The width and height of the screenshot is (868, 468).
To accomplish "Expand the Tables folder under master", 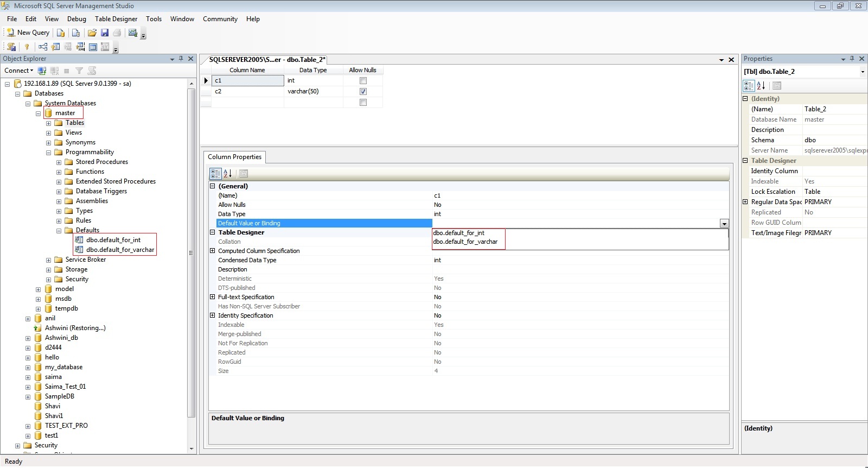I will [48, 123].
